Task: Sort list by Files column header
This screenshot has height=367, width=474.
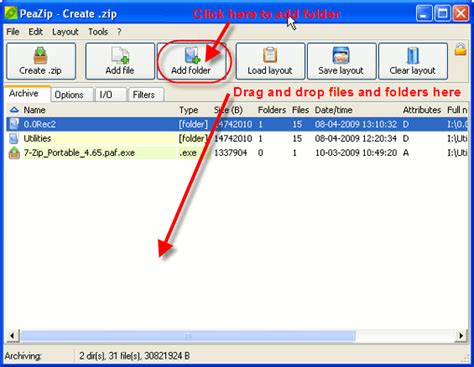Action: 300,110
